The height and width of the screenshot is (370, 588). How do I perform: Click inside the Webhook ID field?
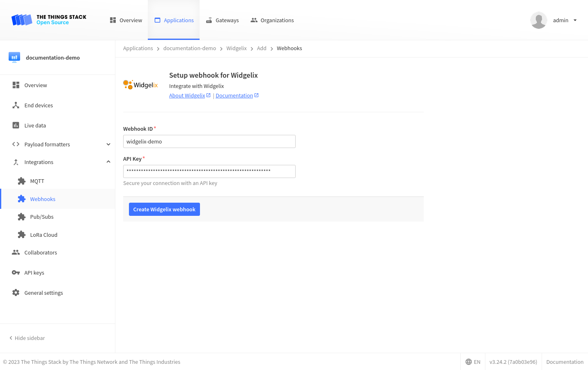pos(209,141)
